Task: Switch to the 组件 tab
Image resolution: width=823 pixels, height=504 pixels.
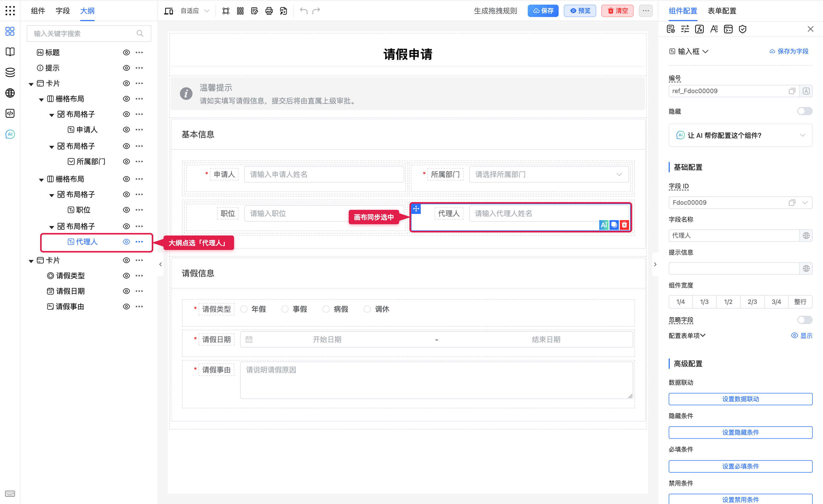Action: 38,11
